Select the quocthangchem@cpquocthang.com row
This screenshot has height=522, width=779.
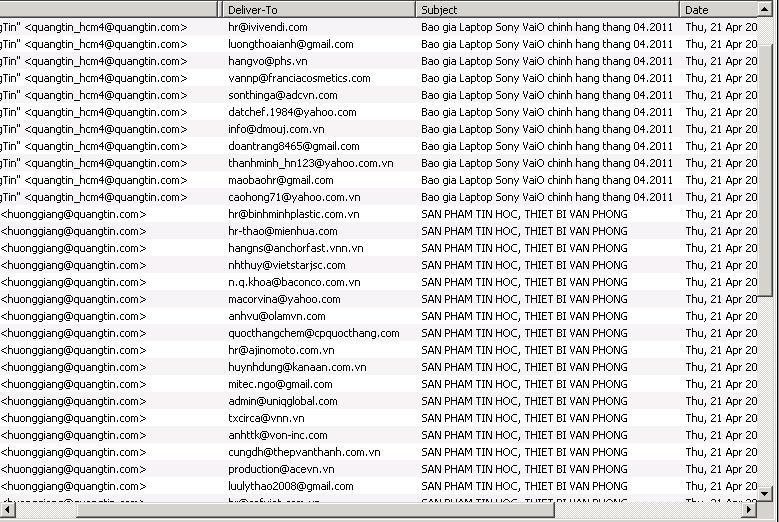[379, 333]
